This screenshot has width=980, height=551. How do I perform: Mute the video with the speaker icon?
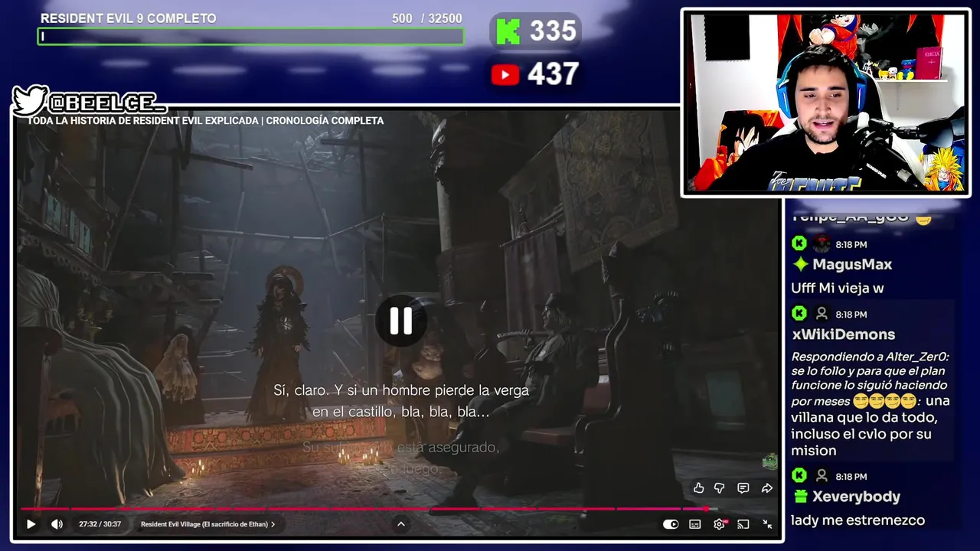57,524
